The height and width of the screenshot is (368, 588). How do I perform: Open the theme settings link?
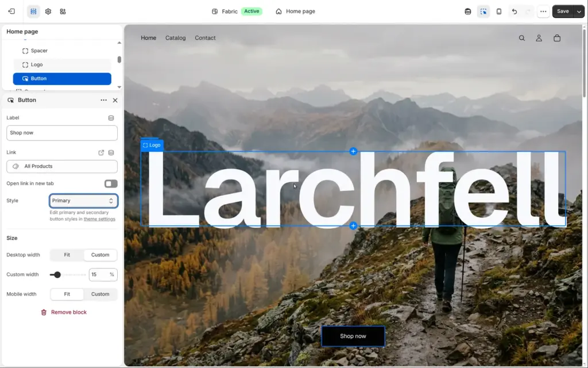pyautogui.click(x=99, y=219)
